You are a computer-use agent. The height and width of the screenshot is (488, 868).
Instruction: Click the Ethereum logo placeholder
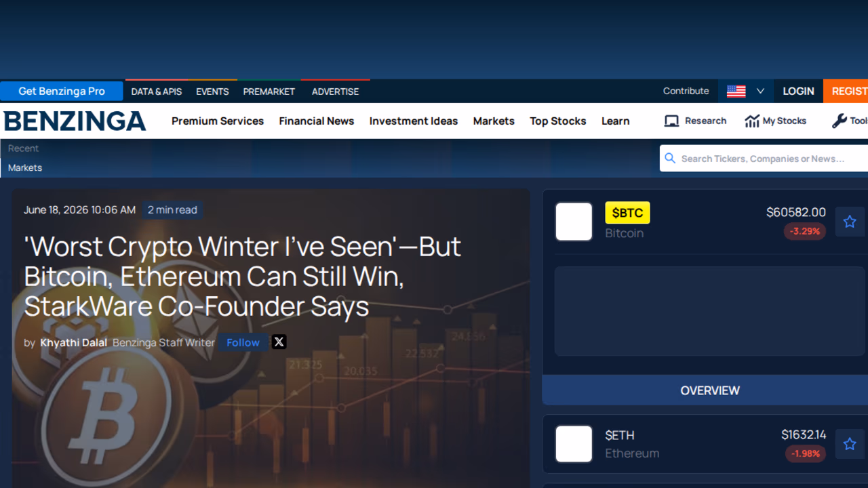pos(574,444)
